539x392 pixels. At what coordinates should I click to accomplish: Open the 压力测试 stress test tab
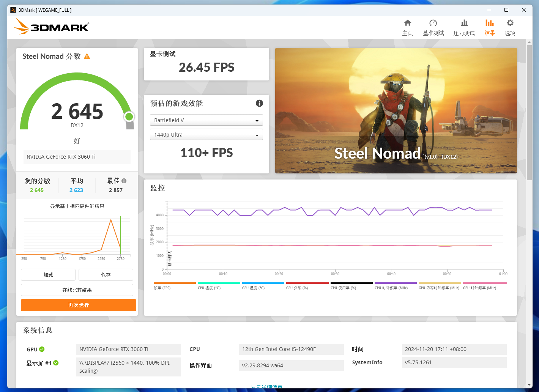tap(464, 28)
